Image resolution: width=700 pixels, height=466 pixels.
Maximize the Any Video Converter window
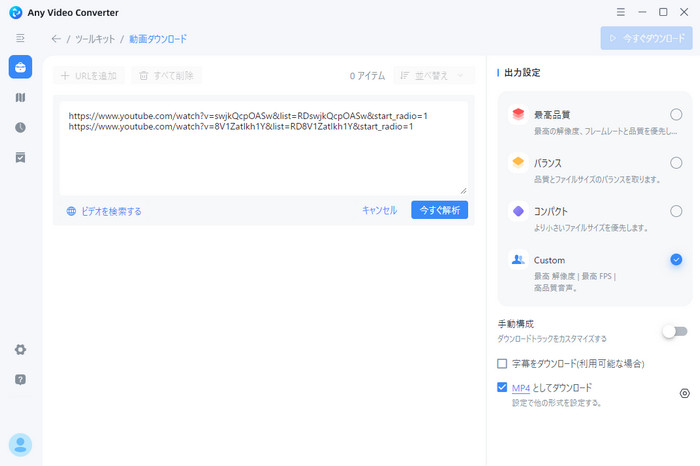[x=663, y=12]
